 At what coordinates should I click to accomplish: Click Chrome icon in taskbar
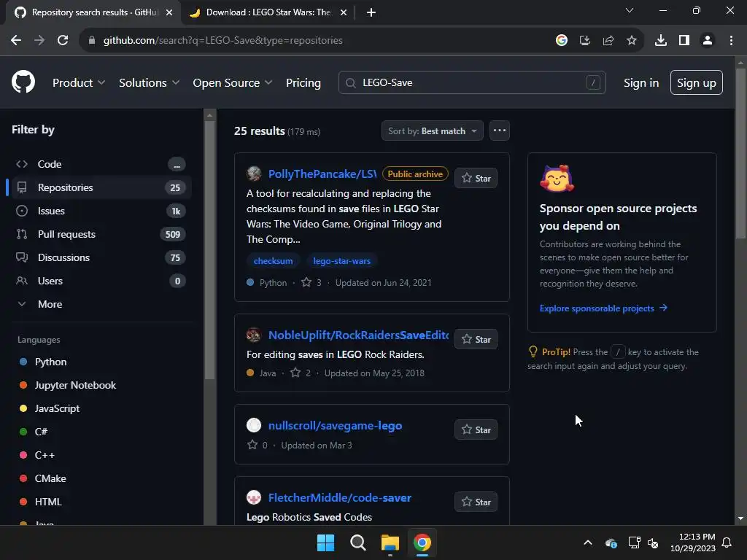(x=422, y=542)
